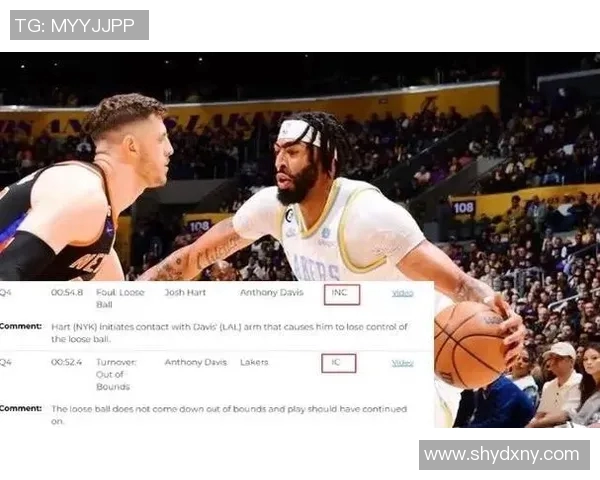Click the Foul: Loose Ball call type

coord(120,299)
